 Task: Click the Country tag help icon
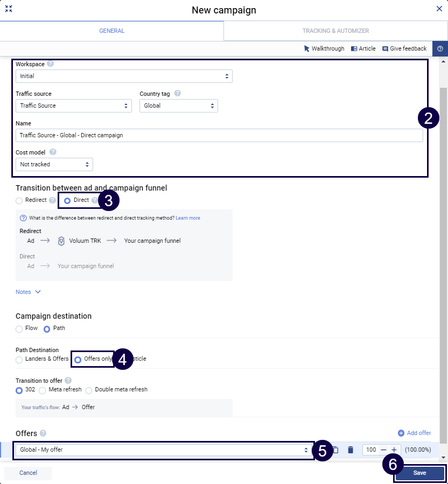[x=178, y=93]
